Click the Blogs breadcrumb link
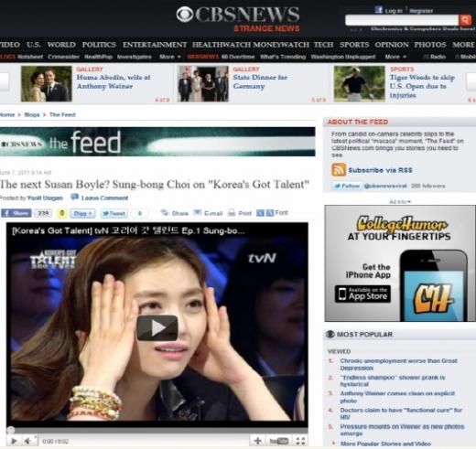This screenshot has height=449, width=476. click(x=32, y=114)
